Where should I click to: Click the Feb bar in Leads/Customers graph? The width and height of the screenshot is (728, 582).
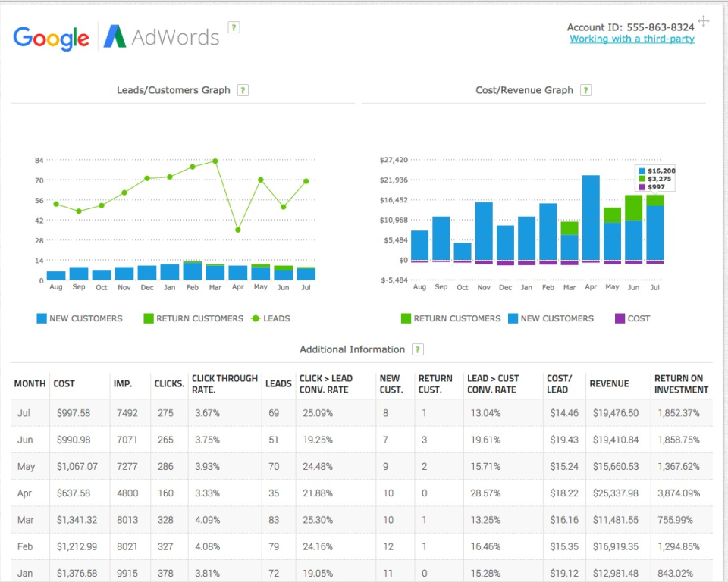pyautogui.click(x=193, y=271)
